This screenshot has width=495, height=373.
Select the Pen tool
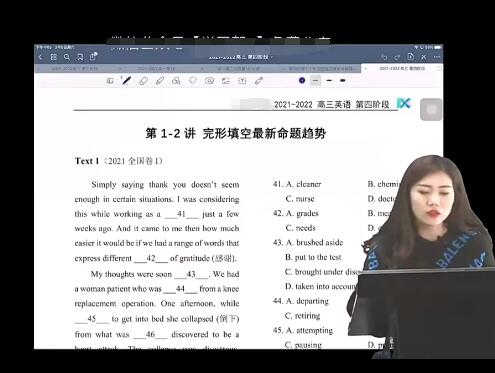[126, 80]
